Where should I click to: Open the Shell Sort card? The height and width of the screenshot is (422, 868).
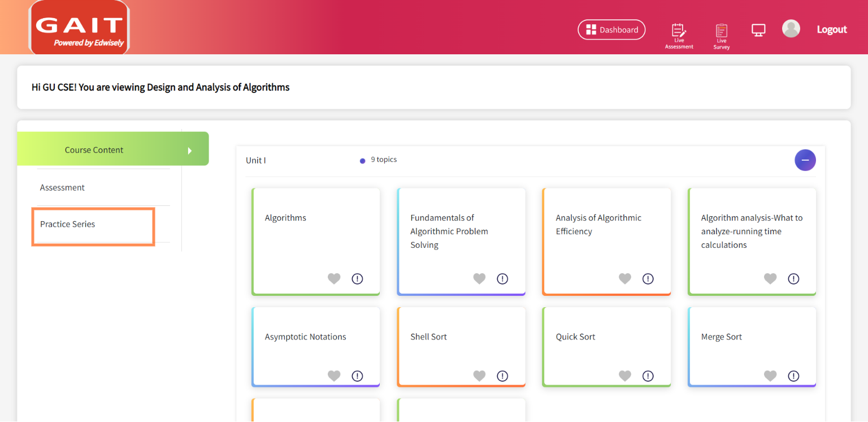coord(461,347)
